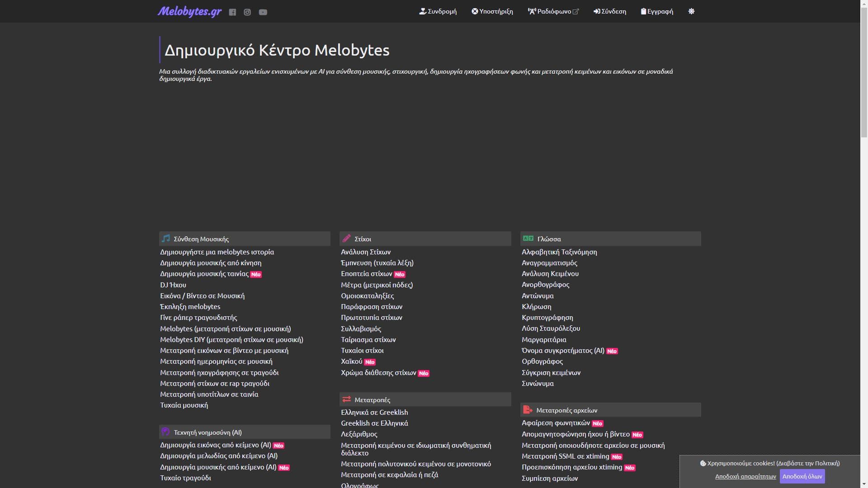Open Συνώνυμα
This screenshot has height=488, width=868.
pos(538,384)
